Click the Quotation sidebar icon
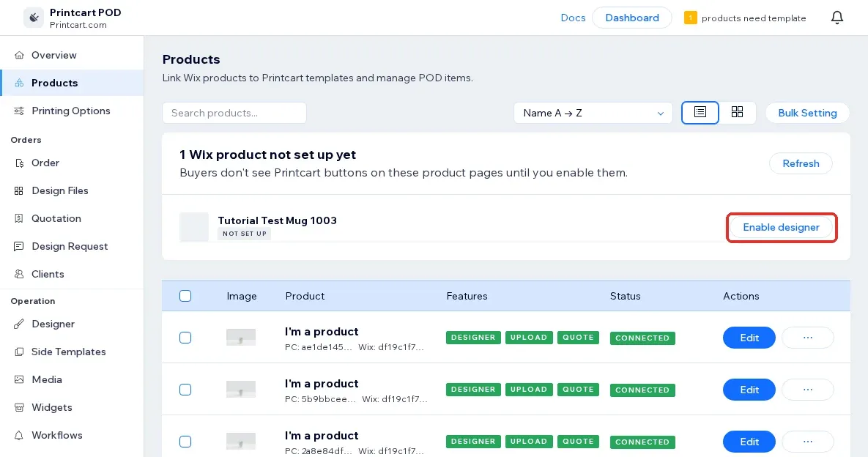The height and width of the screenshot is (457, 868). point(19,218)
